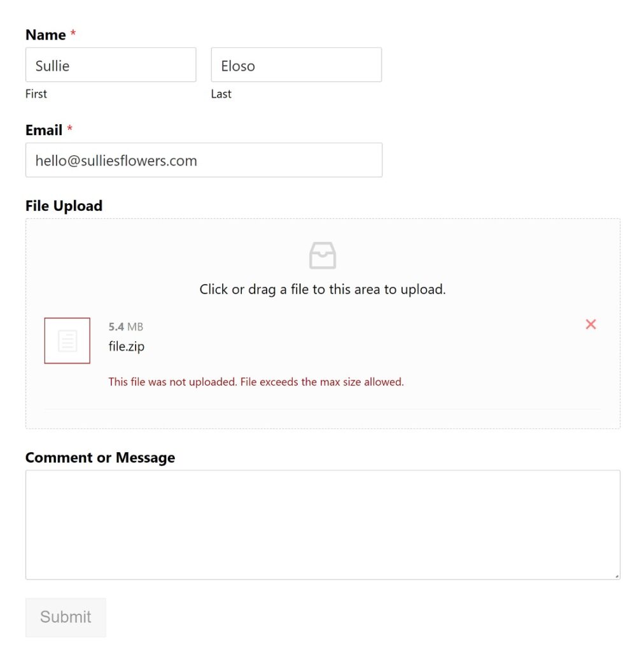
Task: Click the file.zip document thumbnail icon
Action: (x=67, y=341)
